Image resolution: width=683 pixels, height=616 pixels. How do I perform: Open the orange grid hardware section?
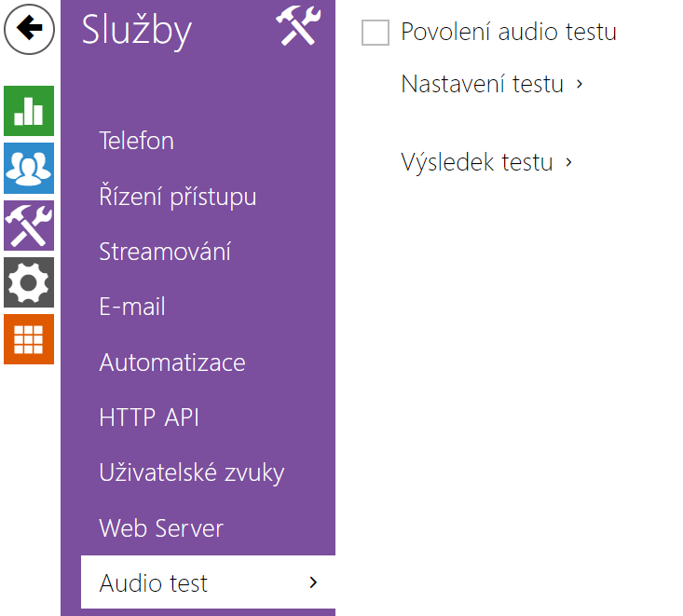point(29,339)
